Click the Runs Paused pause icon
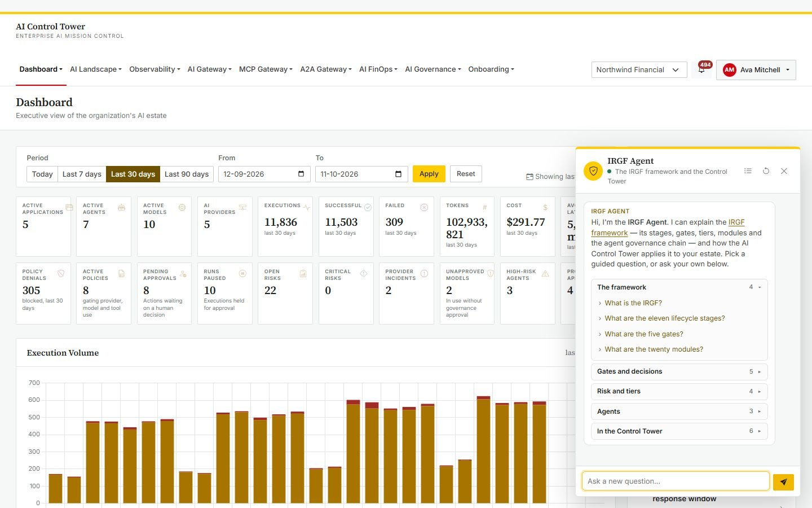The image size is (812, 508). [242, 274]
